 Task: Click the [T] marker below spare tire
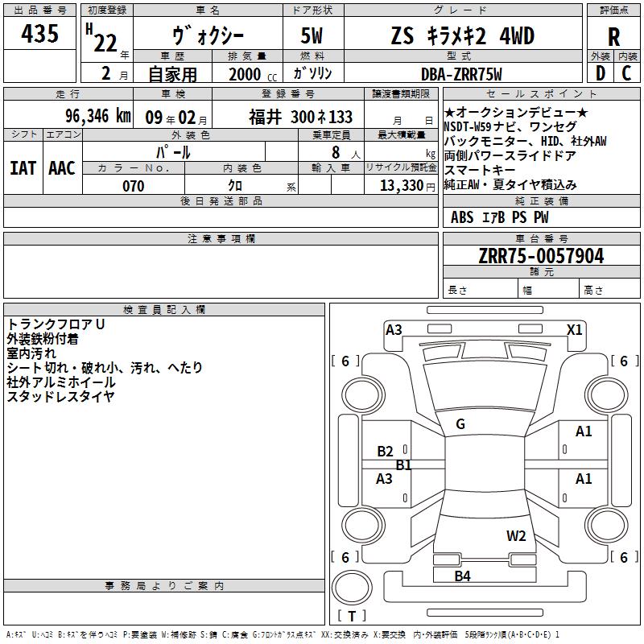point(351,616)
